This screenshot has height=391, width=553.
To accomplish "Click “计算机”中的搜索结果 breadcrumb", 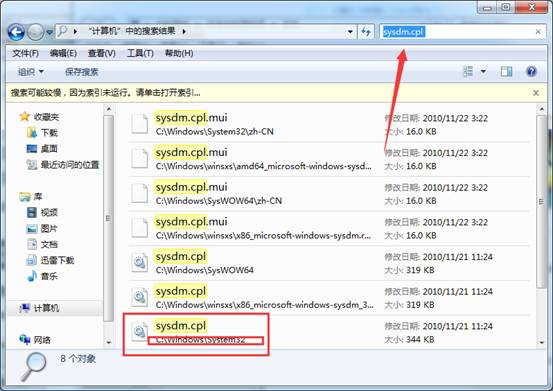I will click(x=132, y=31).
